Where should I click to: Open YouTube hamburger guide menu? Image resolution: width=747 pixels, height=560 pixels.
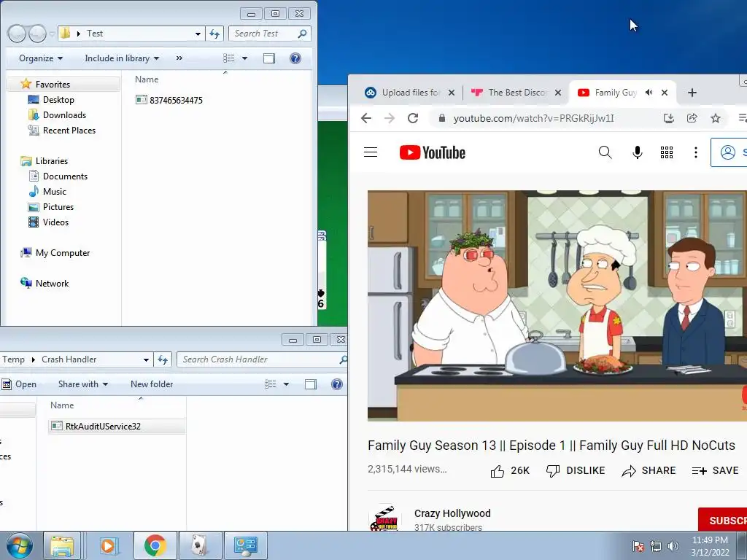(x=370, y=152)
